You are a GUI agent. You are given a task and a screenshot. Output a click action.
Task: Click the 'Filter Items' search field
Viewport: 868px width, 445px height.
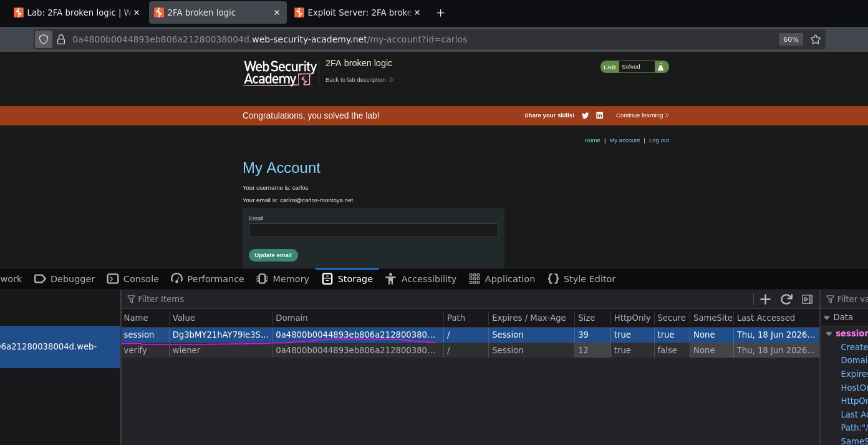[436, 299]
